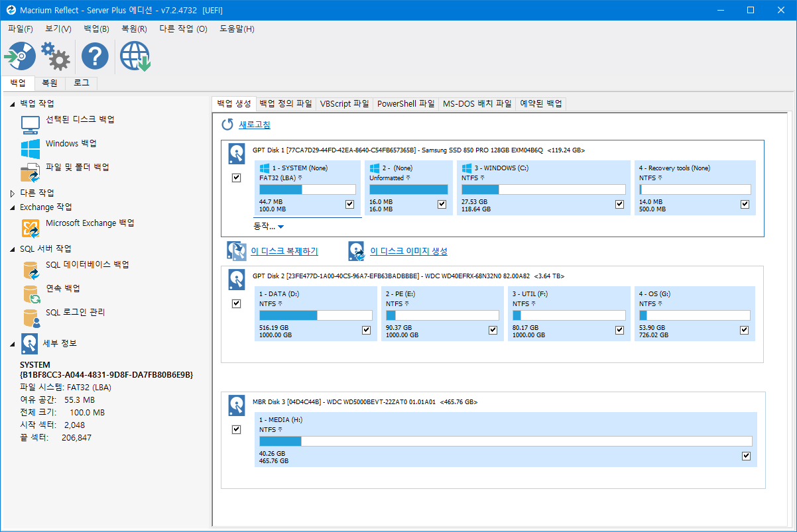Click the 새로고침 link
Viewport: 797px width, 532px height.
[255, 125]
